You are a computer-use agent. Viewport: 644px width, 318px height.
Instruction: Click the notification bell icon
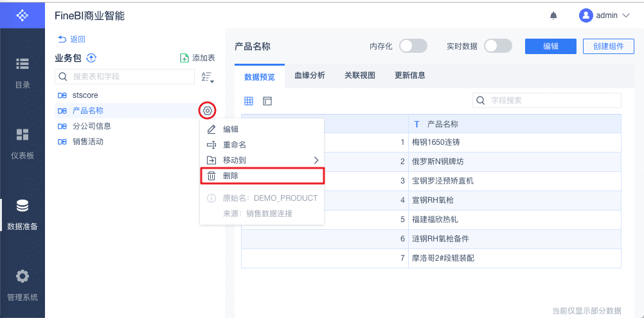click(x=553, y=15)
